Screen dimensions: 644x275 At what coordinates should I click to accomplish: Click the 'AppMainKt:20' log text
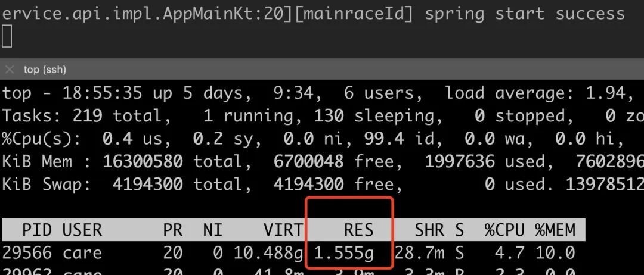coord(224,14)
